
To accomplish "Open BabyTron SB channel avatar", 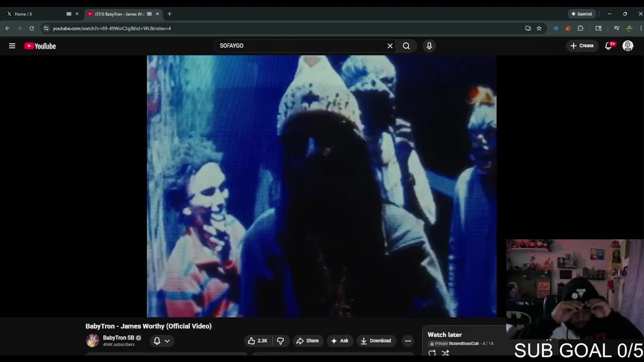I will coord(93,341).
